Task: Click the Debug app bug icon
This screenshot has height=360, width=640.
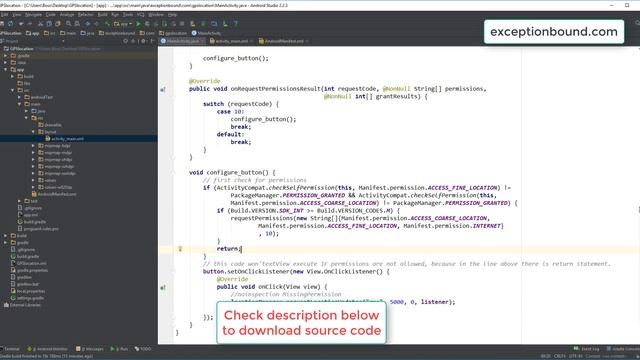Action: pyautogui.click(x=147, y=24)
